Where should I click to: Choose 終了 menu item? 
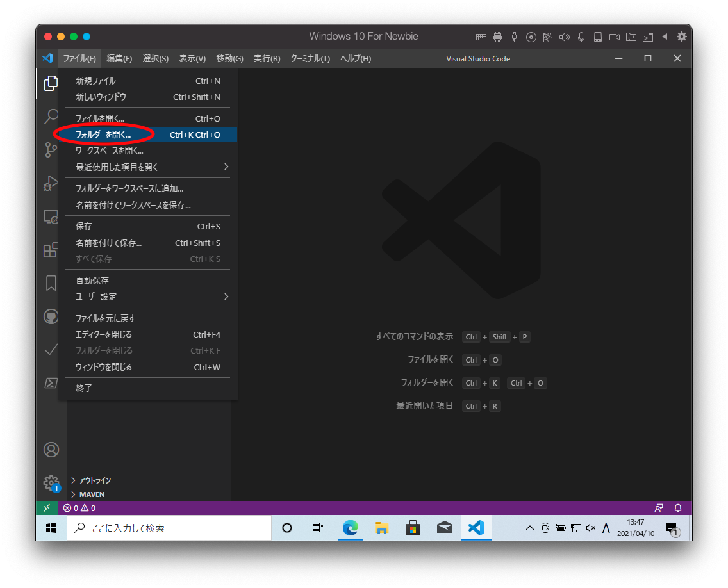[x=147, y=388]
